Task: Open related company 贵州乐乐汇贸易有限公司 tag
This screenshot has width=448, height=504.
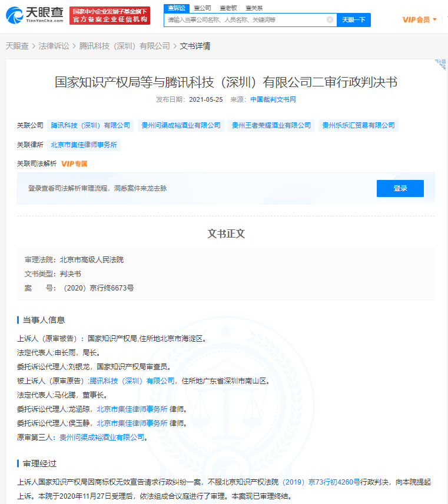Action: 359,125
